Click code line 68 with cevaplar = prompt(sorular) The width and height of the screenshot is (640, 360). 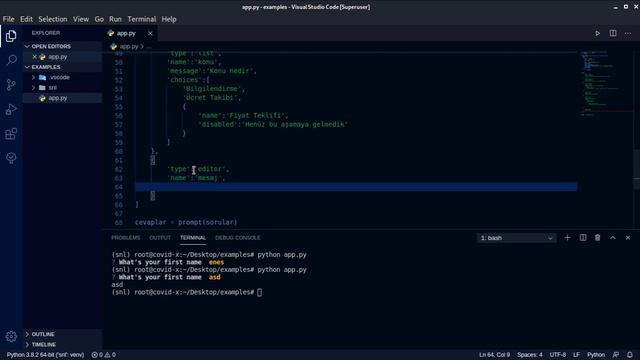[186, 222]
